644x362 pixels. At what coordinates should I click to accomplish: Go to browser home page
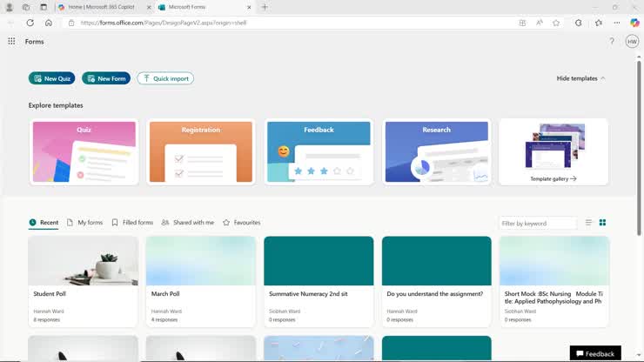49,23
